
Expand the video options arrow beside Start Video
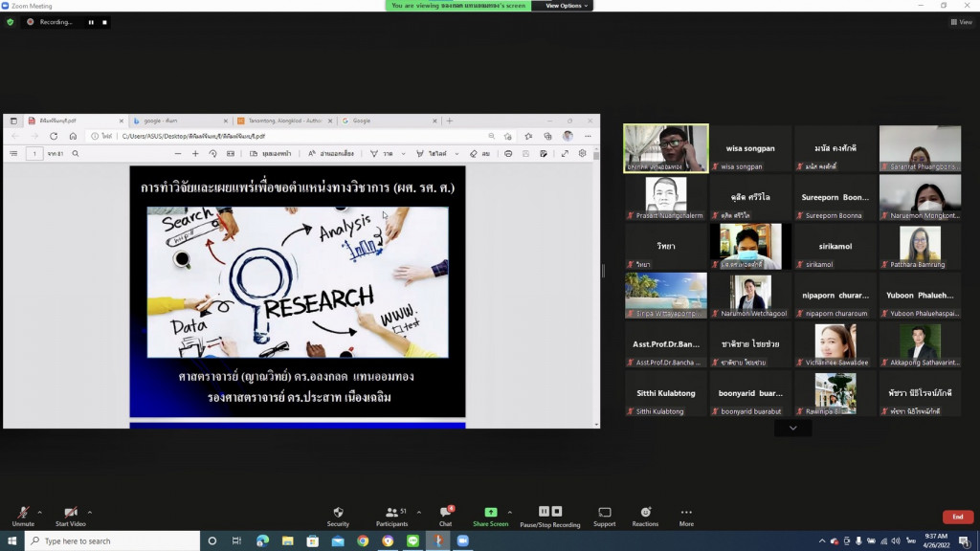pyautogui.click(x=90, y=512)
